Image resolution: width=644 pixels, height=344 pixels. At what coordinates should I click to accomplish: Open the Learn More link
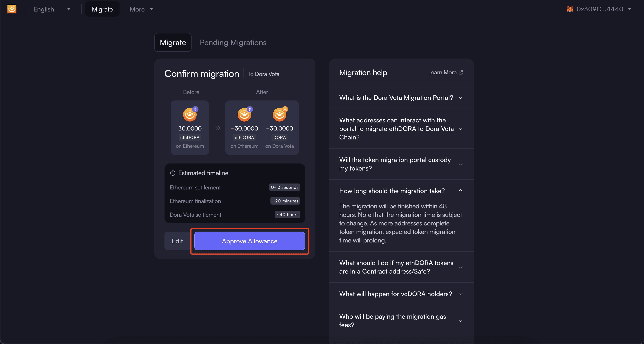(446, 72)
